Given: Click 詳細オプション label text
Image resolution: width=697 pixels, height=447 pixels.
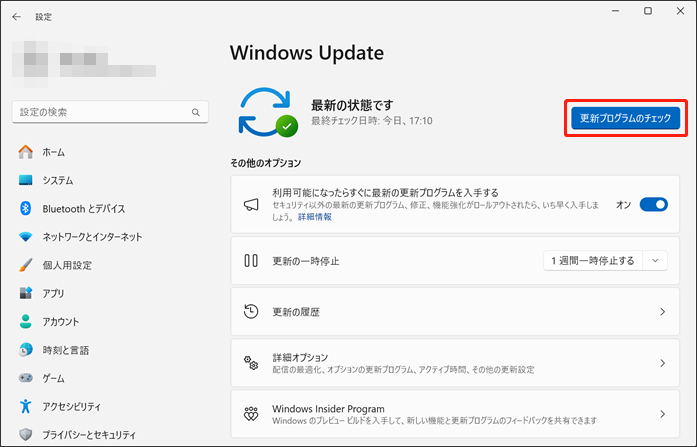Looking at the screenshot, I should click(x=300, y=358).
